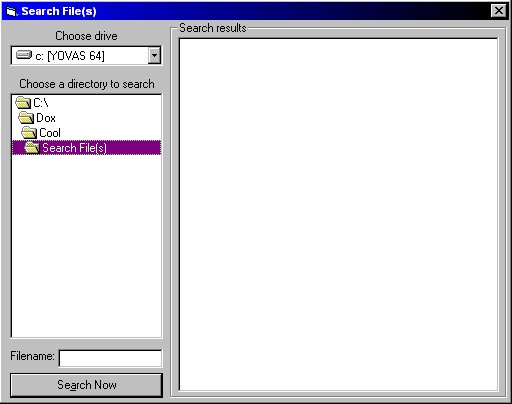Click the Dox folder icon
This screenshot has height=404, width=512.
coord(26,118)
